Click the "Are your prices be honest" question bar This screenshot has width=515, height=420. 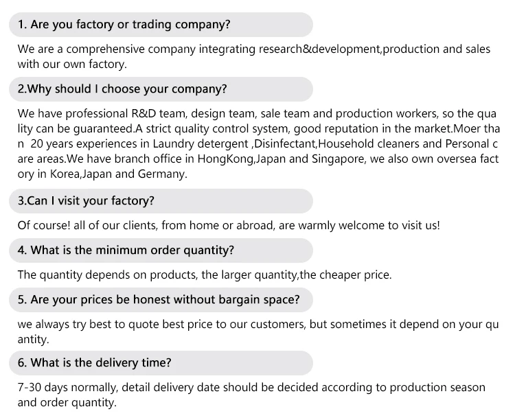pos(161,300)
